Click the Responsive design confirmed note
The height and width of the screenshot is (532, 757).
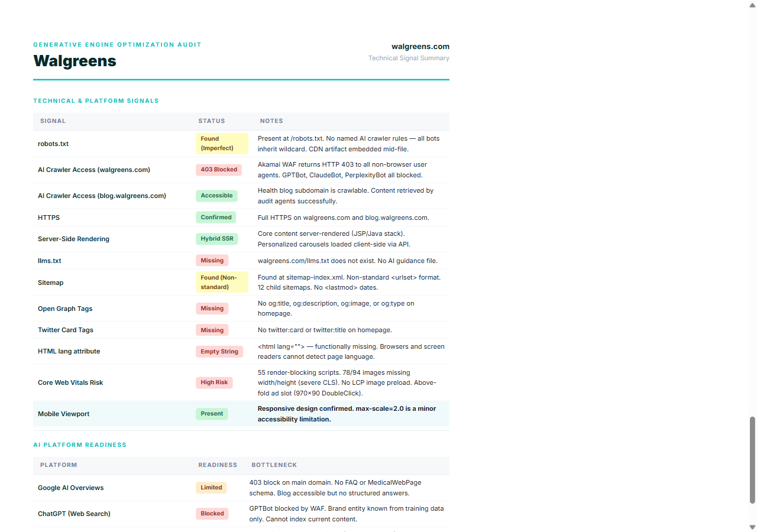[x=347, y=414]
